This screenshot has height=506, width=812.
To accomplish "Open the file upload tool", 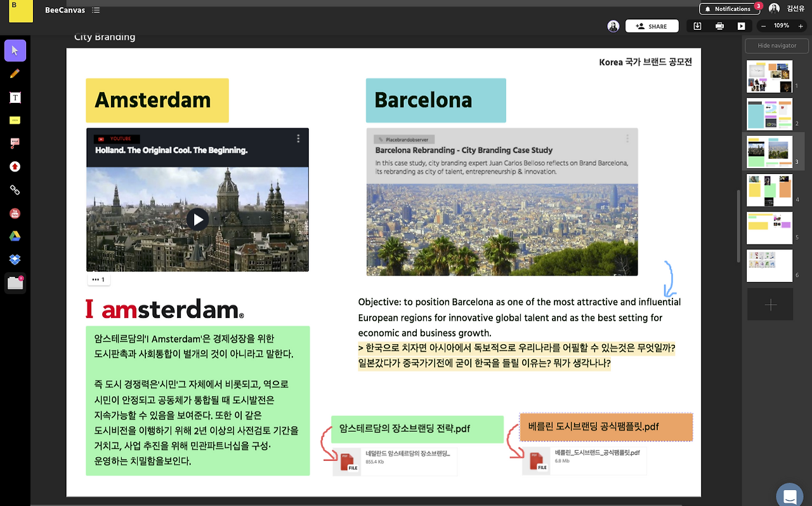I will (x=15, y=167).
